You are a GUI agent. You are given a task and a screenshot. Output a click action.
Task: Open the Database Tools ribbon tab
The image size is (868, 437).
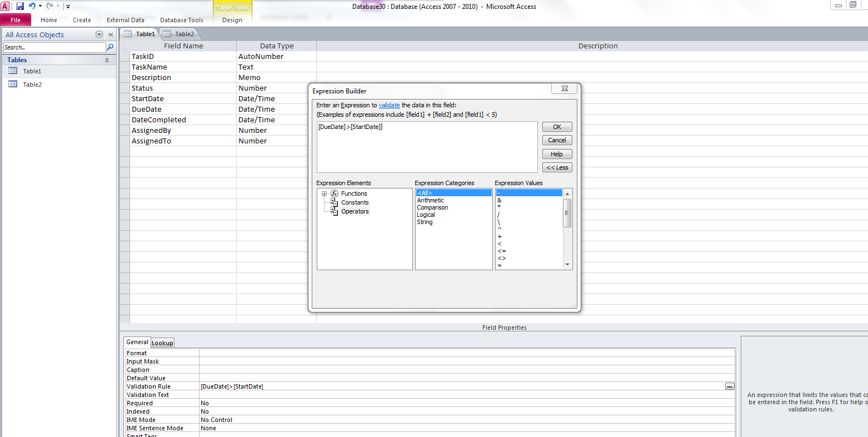point(182,20)
